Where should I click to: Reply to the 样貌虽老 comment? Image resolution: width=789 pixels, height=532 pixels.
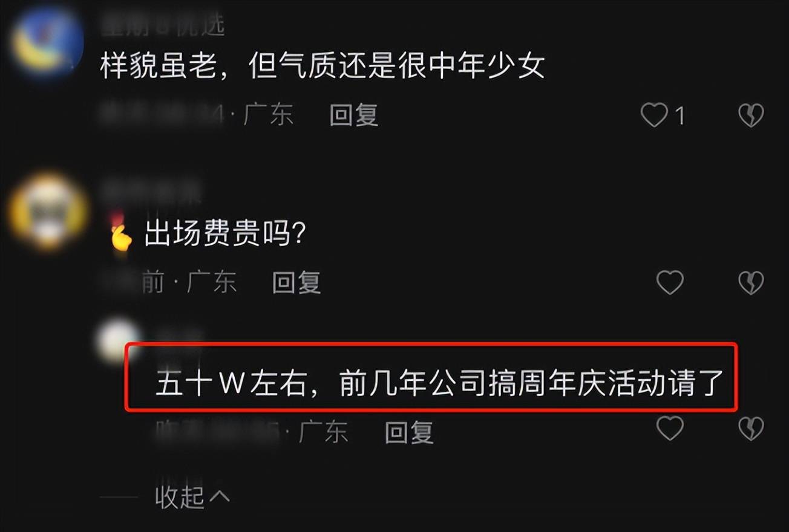point(354,115)
